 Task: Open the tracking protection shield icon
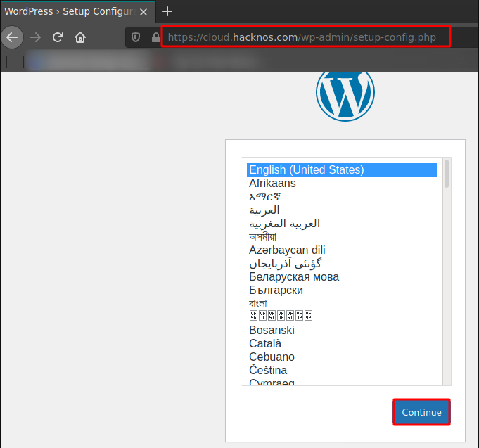click(x=136, y=37)
